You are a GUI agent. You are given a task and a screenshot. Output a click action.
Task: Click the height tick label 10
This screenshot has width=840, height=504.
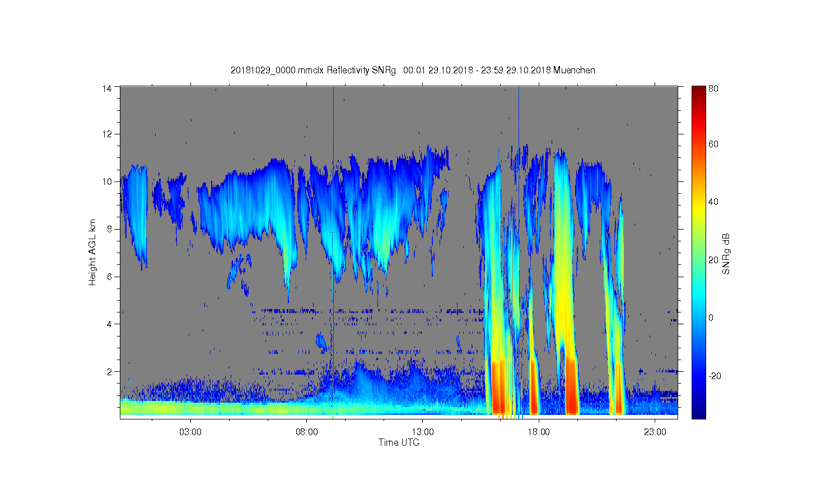[x=107, y=181]
